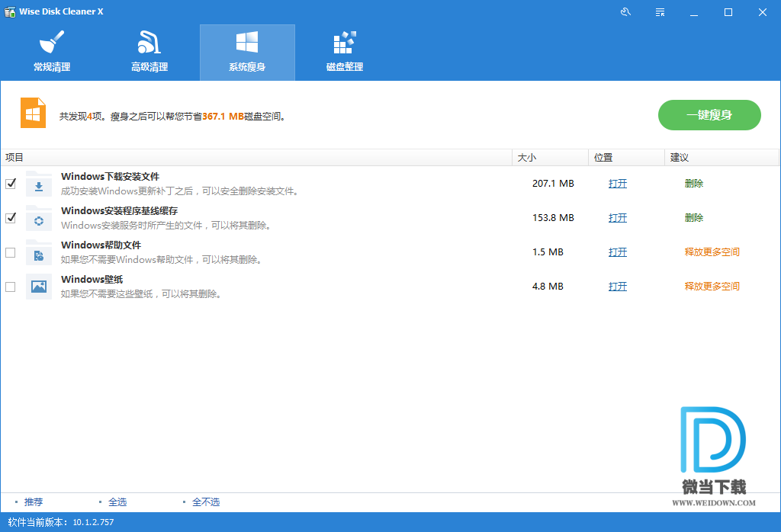Click the 一键瘦身 green button
The image size is (781, 532).
709,115
